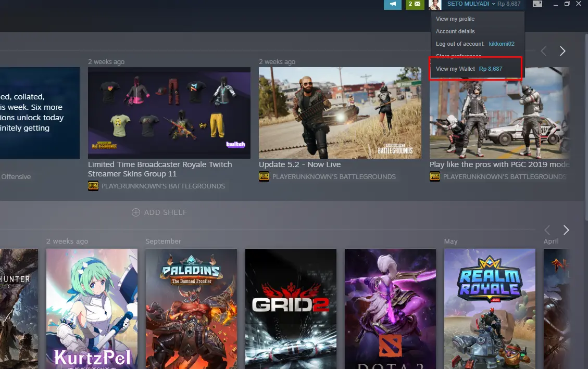The height and width of the screenshot is (369, 588).
Task: Select Log out of account kikkomi02
Action: (x=474, y=44)
